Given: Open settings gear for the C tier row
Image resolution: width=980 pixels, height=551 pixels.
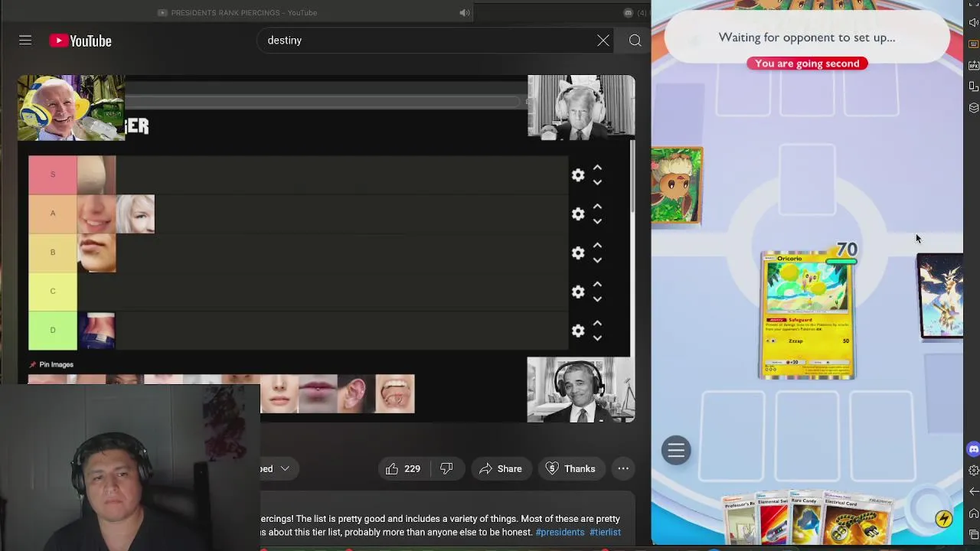Looking at the screenshot, I should click(x=578, y=292).
